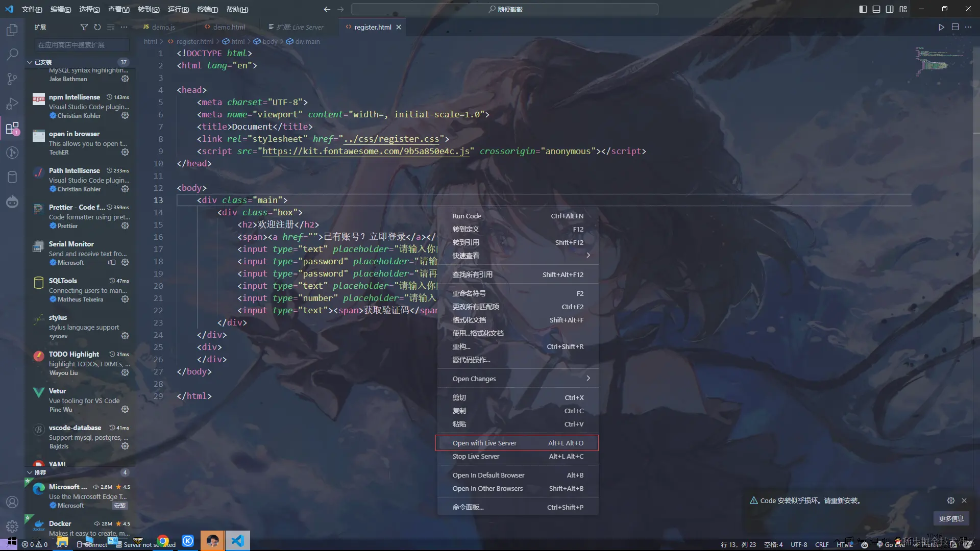Search extensions in marketplace field
This screenshot has height=551, width=980.
coord(82,45)
